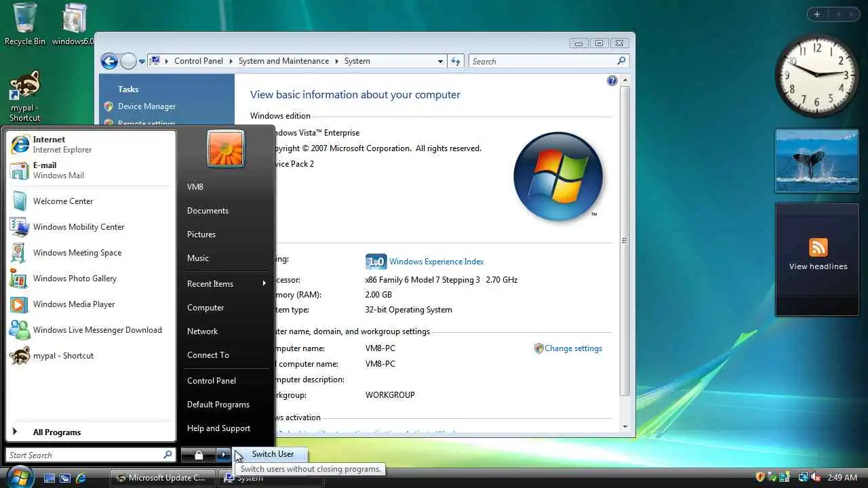
Task: Click the Windows Meeting Space icon
Action: point(18,253)
